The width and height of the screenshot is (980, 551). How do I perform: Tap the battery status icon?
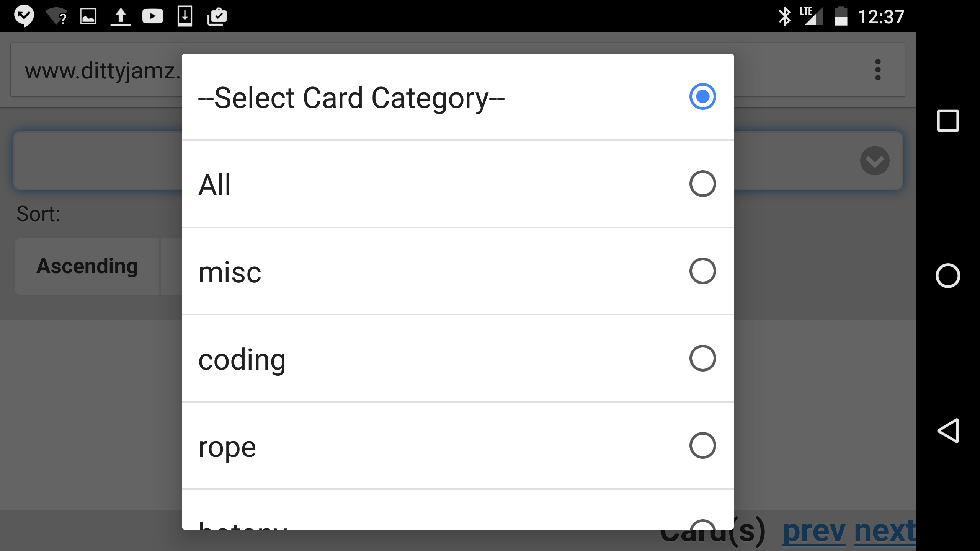[841, 16]
